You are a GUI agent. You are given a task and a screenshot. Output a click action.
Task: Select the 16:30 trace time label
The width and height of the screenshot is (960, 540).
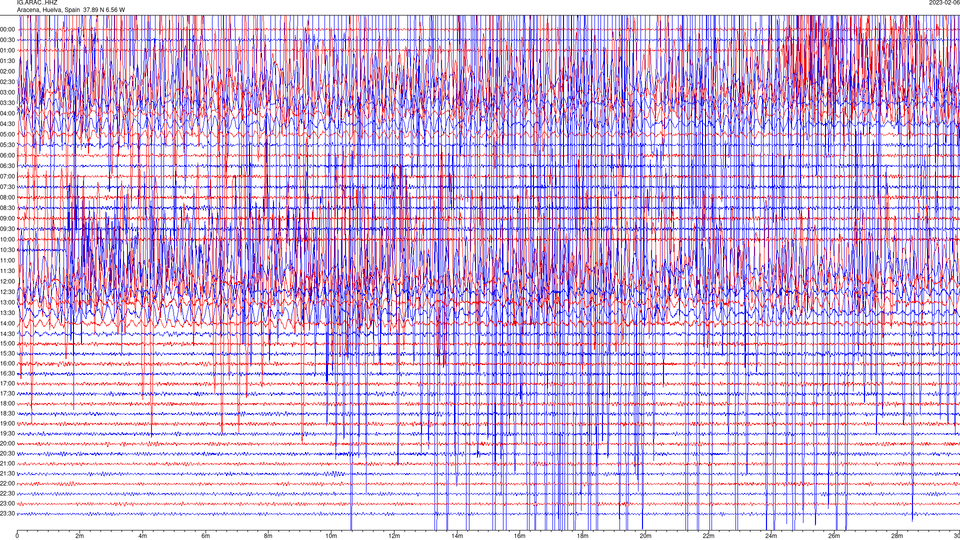(x=7, y=373)
